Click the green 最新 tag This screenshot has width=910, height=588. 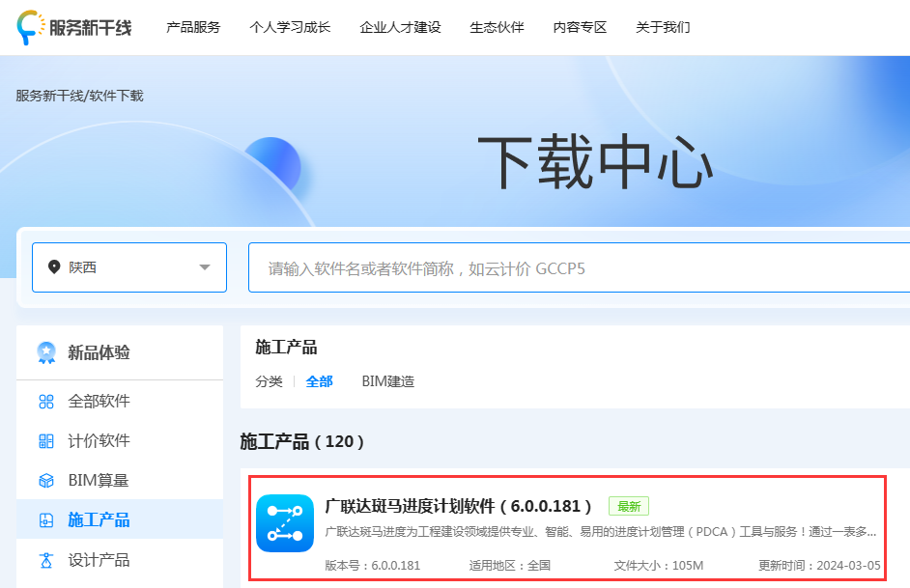(629, 506)
